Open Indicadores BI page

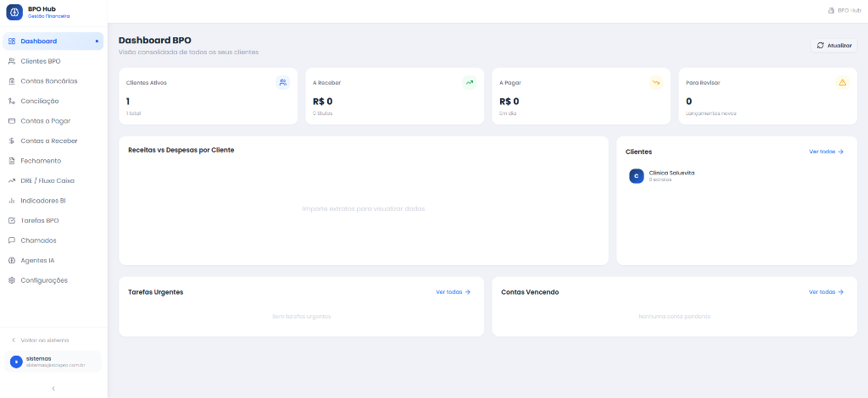click(x=53, y=201)
